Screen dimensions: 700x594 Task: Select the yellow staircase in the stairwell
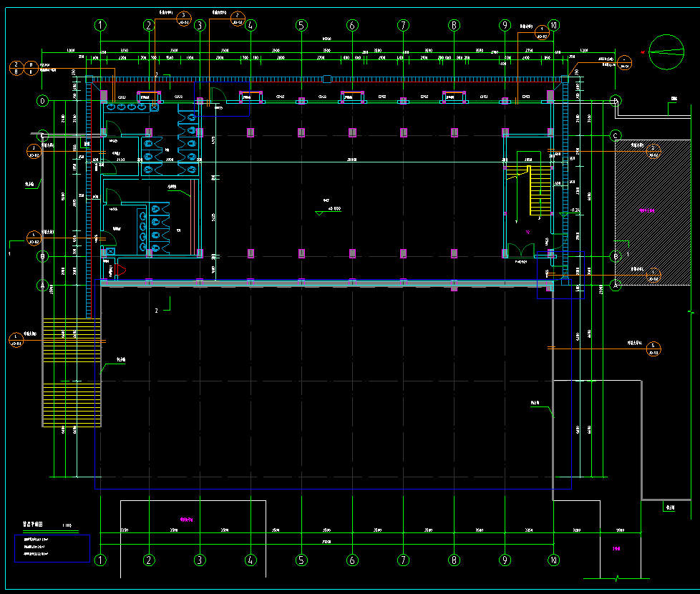(x=538, y=190)
